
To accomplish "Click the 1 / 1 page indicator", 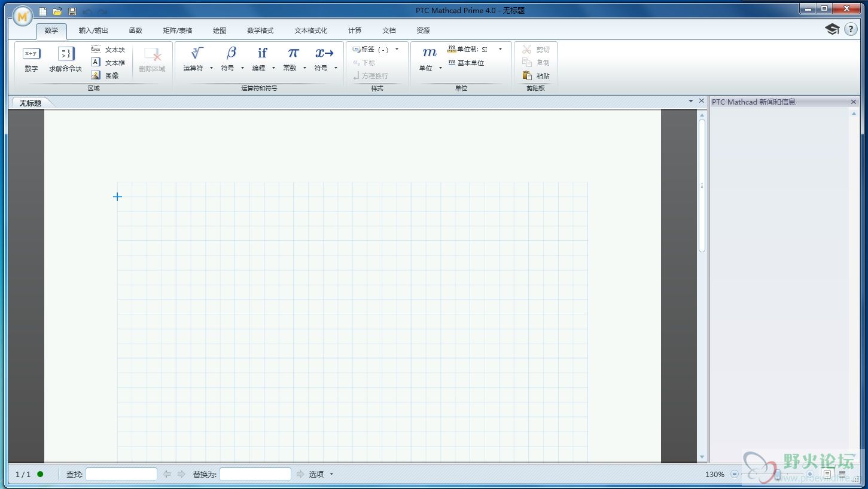I will click(x=23, y=474).
